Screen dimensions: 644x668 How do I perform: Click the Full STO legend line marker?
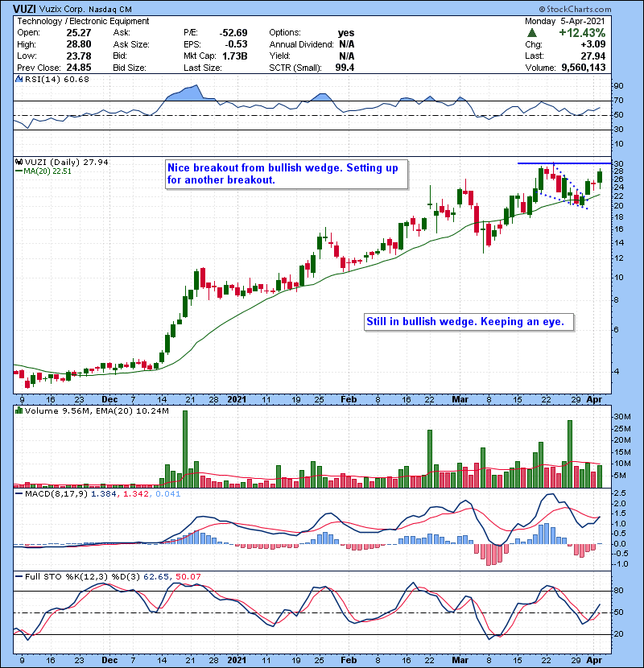[x=19, y=576]
